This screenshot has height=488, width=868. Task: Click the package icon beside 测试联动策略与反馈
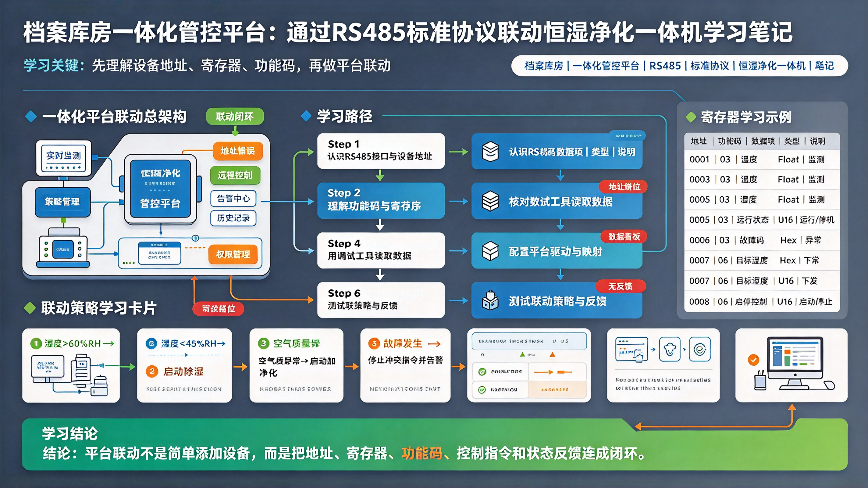pyautogui.click(x=490, y=300)
